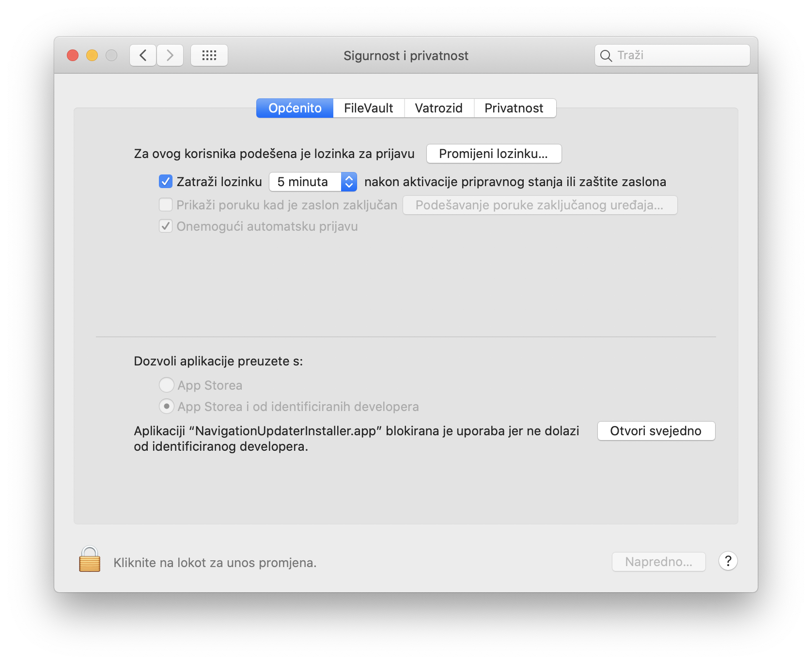Click the magnifier icon in search field

coord(606,56)
